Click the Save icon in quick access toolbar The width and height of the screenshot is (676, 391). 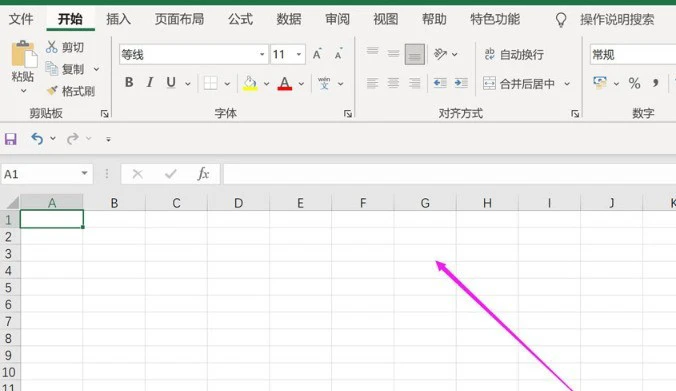(x=10, y=139)
